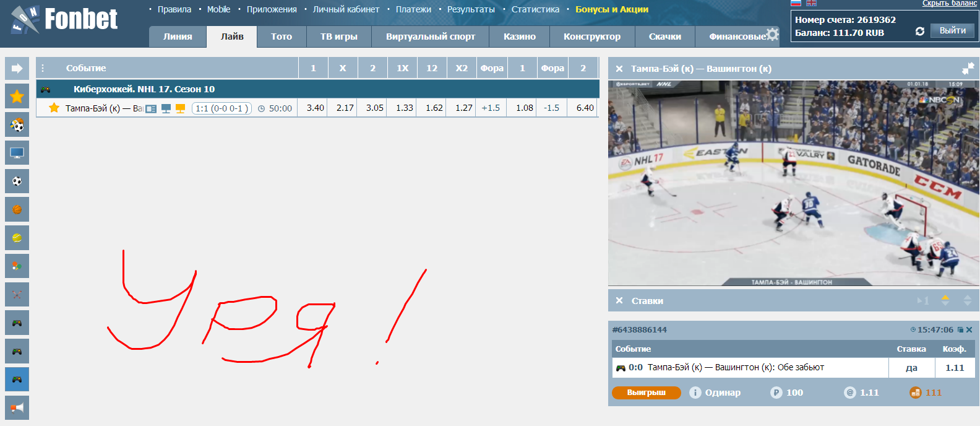
Task: Open the Mobile link
Action: 218,9
